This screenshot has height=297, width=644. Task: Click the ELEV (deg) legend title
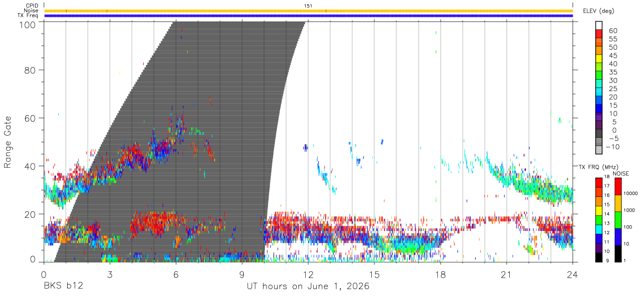coord(598,11)
